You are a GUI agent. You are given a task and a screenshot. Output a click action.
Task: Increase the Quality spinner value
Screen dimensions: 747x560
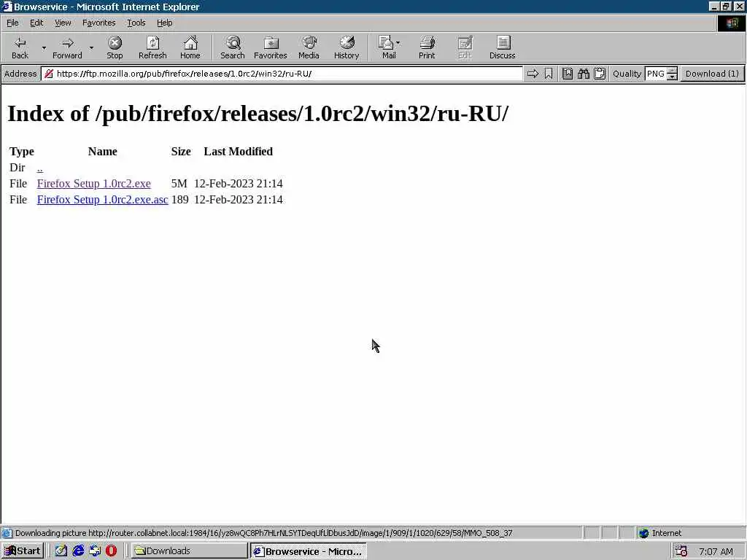pos(672,71)
